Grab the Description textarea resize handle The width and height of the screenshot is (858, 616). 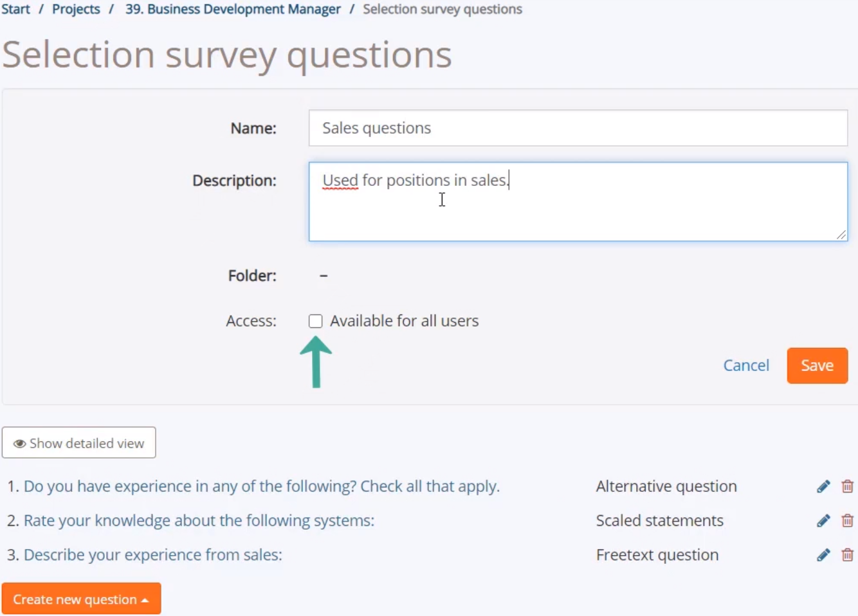pos(841,235)
